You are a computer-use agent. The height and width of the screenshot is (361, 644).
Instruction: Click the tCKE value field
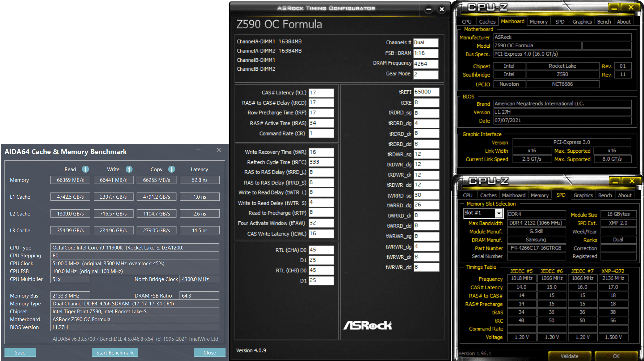tap(426, 103)
